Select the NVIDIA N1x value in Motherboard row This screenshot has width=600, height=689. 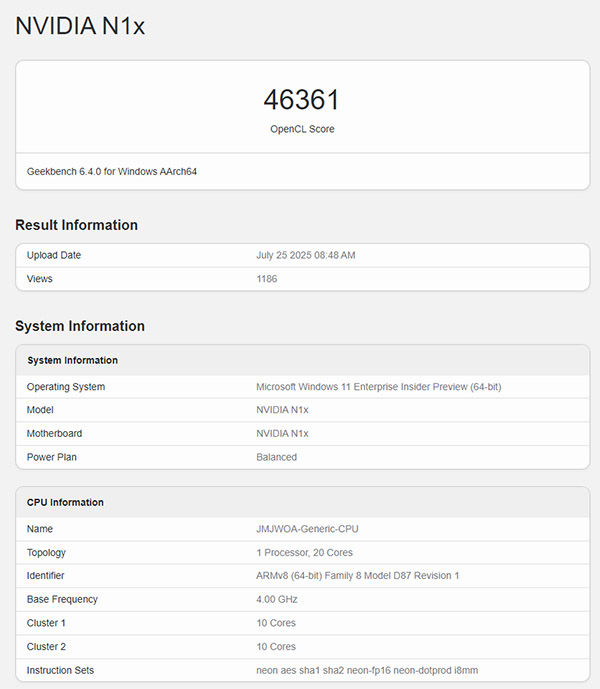[282, 434]
